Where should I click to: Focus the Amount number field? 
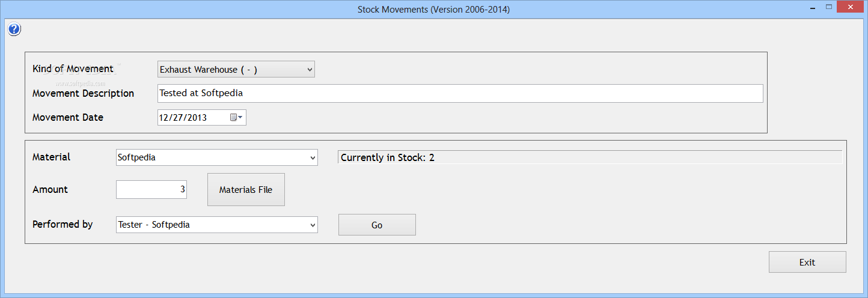tap(151, 189)
